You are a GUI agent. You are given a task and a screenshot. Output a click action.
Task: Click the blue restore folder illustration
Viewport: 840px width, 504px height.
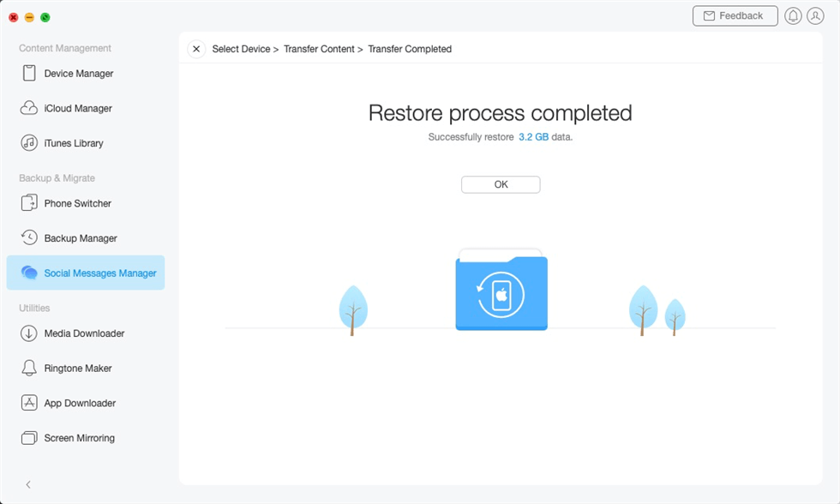(501, 293)
